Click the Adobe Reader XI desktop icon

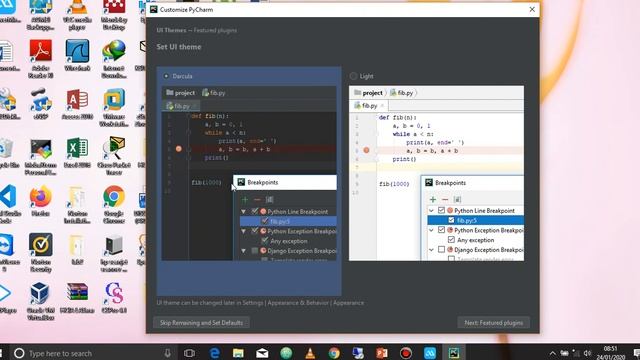point(40,59)
